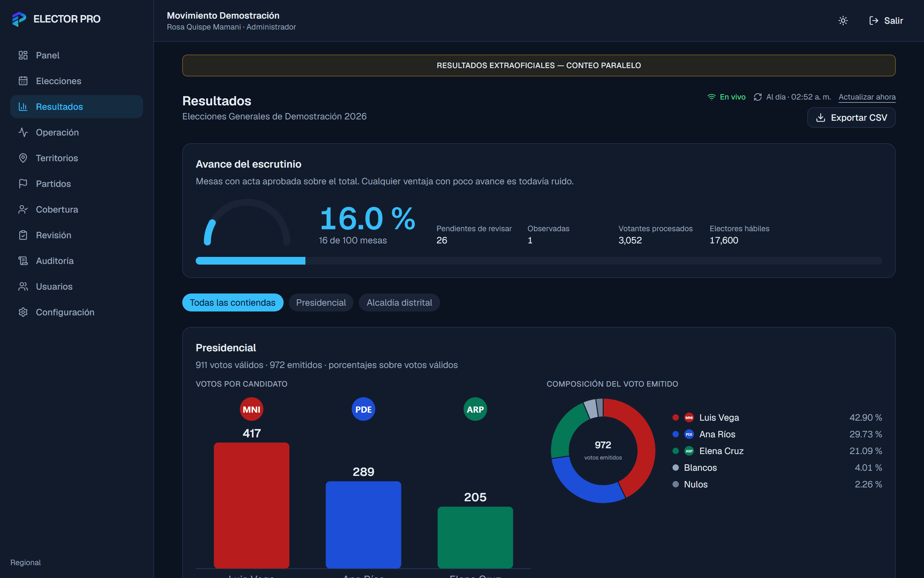Viewport: 924px width, 578px height.
Task: Click the Revisión clipboard check icon
Action: [x=23, y=235]
